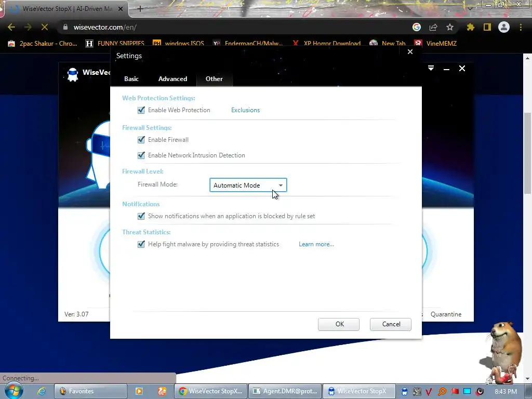This screenshot has height=399, width=532.
Task: Click red V tray icon
Action: point(429,392)
